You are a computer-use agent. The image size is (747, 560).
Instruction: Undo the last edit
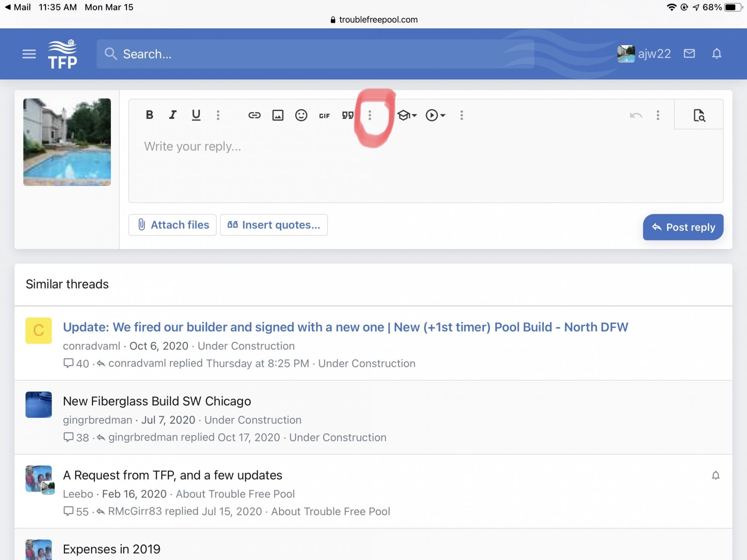[636, 115]
